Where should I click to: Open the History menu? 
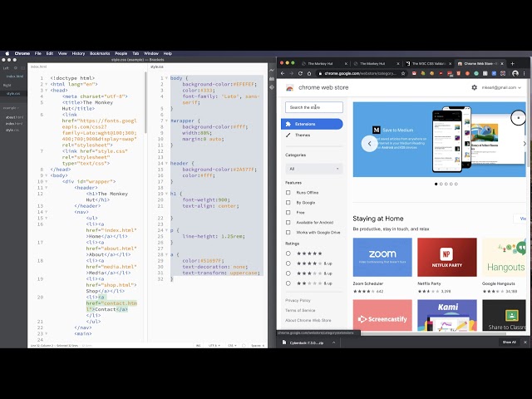[x=78, y=53]
